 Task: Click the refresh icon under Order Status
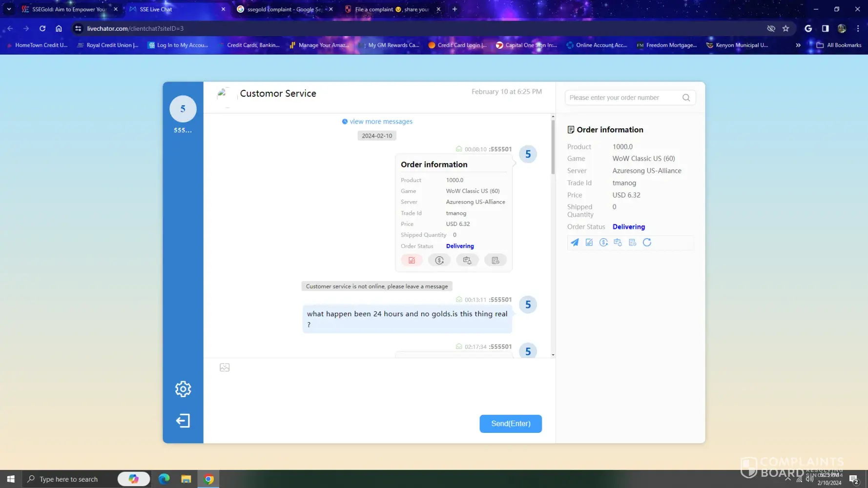[647, 243]
